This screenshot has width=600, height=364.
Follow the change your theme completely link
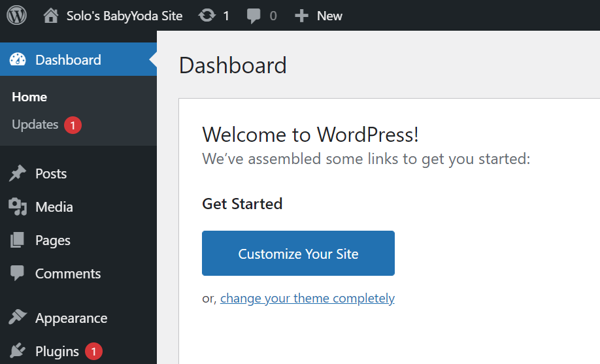coord(307,298)
